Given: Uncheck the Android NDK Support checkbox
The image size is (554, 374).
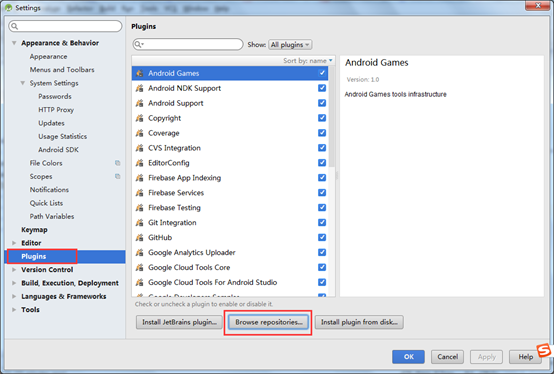Looking at the screenshot, I should [322, 88].
